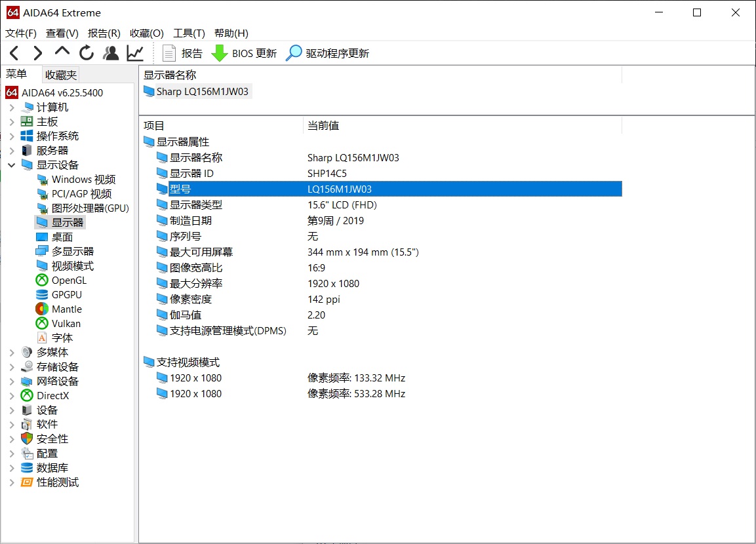Click the OpenGL icon in the tree
Viewport: 756px width, 544px height.
(x=42, y=281)
